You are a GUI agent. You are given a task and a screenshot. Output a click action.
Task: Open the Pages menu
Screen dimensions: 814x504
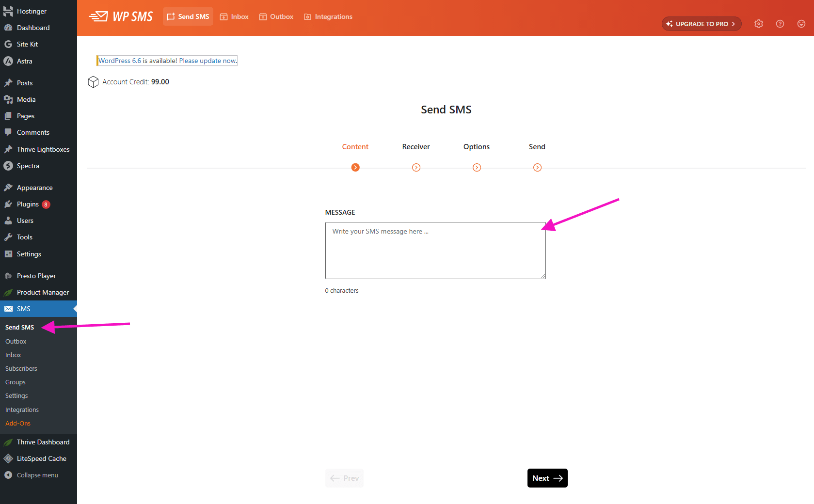[38, 116]
